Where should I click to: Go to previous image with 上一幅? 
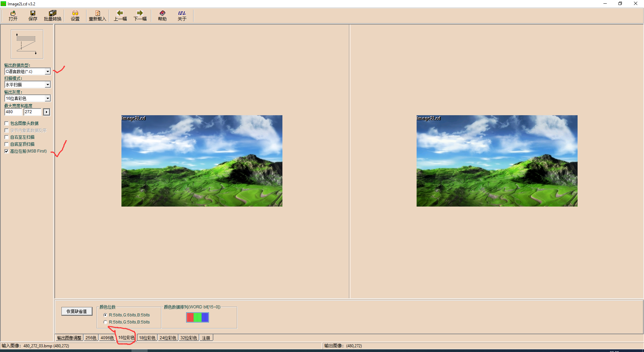point(120,16)
